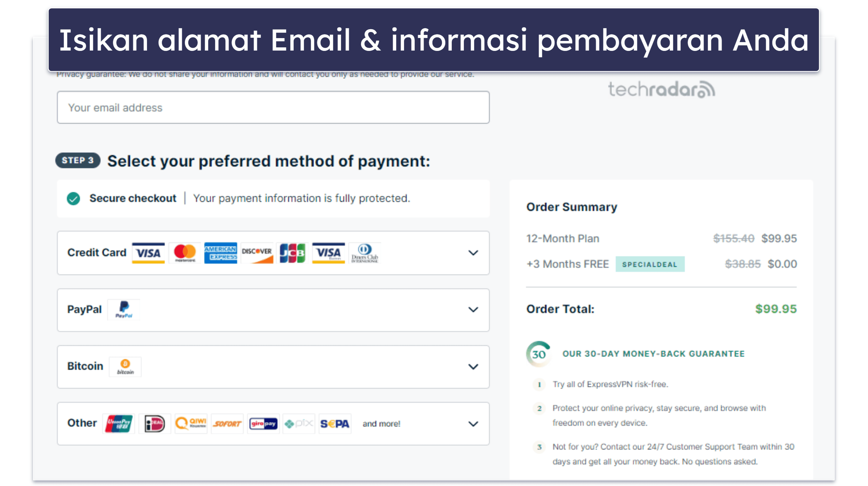Click the 'Bitcoin' text label
868x486 pixels.
85,366
